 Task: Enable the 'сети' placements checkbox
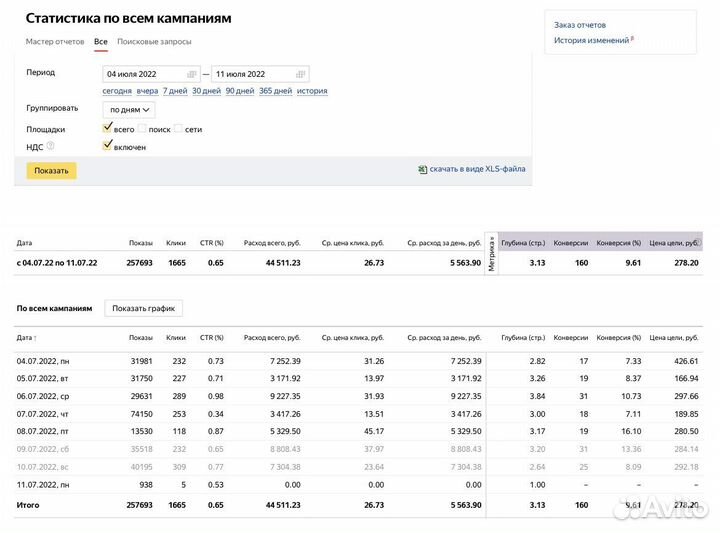(x=178, y=129)
